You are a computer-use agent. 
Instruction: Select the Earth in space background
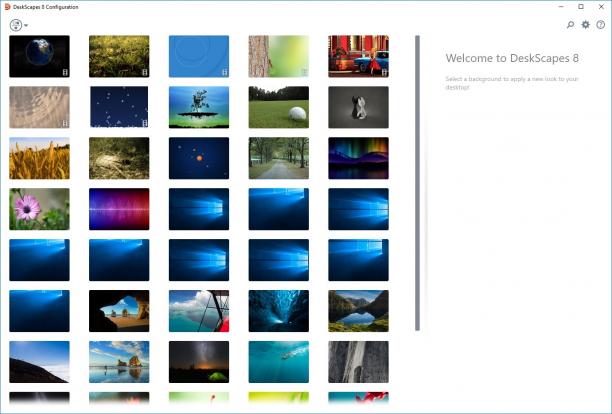coord(39,56)
